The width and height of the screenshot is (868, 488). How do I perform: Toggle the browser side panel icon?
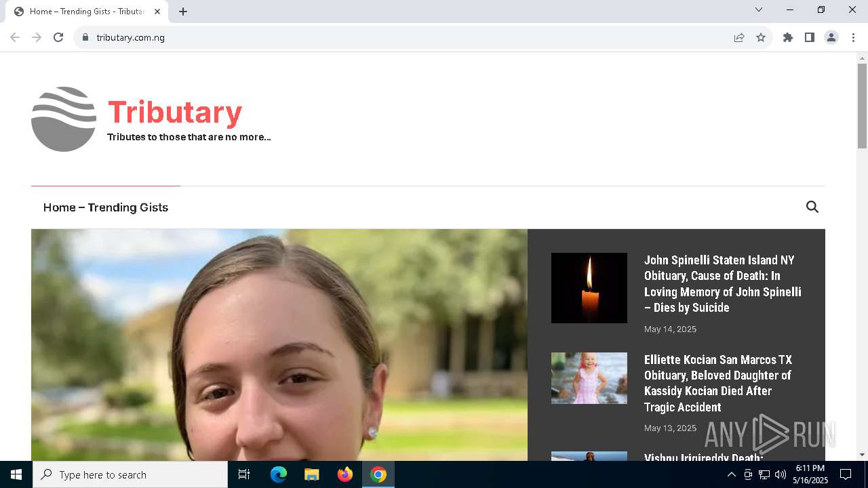810,37
